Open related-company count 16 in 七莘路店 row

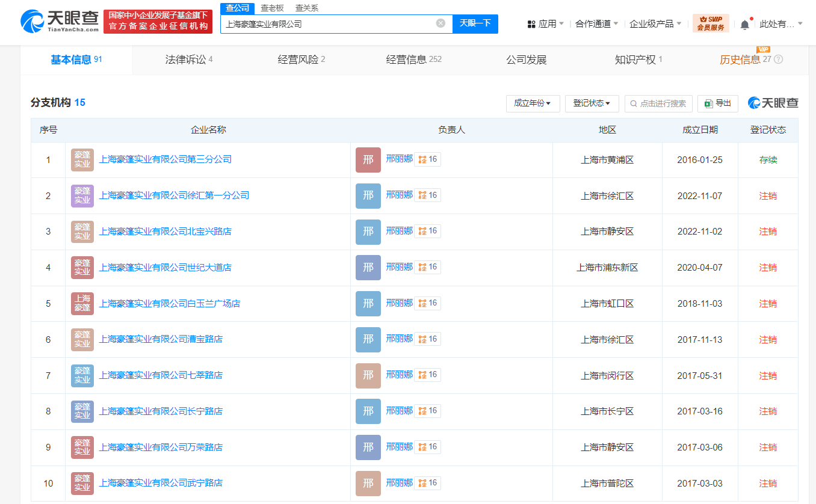428,375
